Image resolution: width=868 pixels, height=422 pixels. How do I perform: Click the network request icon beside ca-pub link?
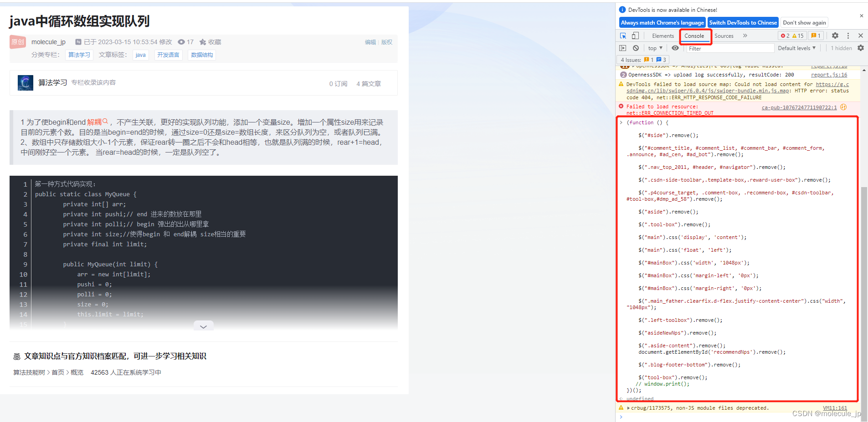point(843,107)
